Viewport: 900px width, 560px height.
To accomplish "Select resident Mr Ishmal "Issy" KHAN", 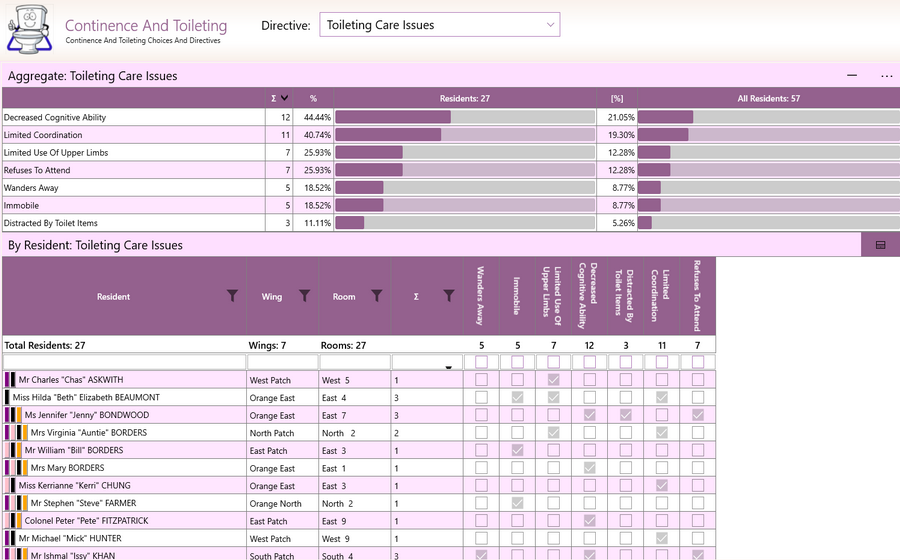I will point(72,555).
